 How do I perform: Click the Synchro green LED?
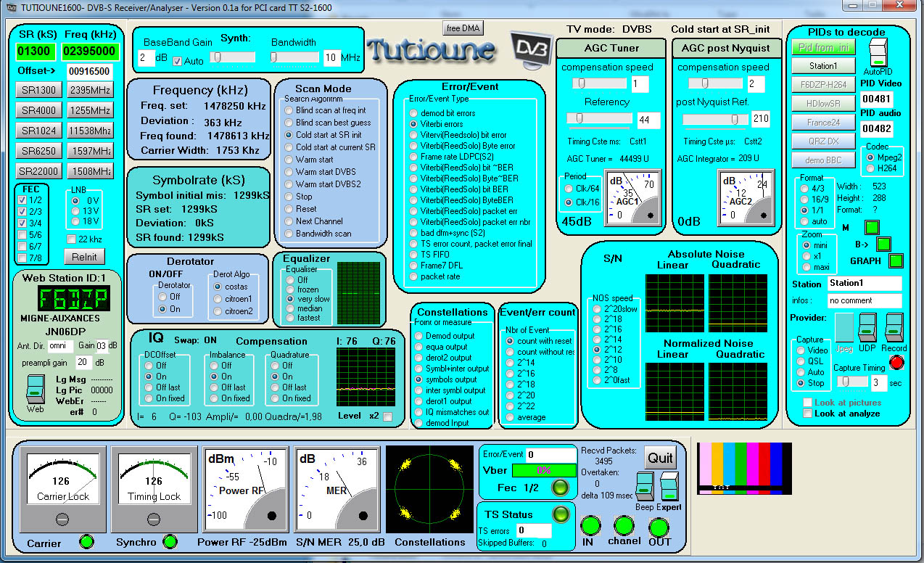pyautogui.click(x=170, y=541)
